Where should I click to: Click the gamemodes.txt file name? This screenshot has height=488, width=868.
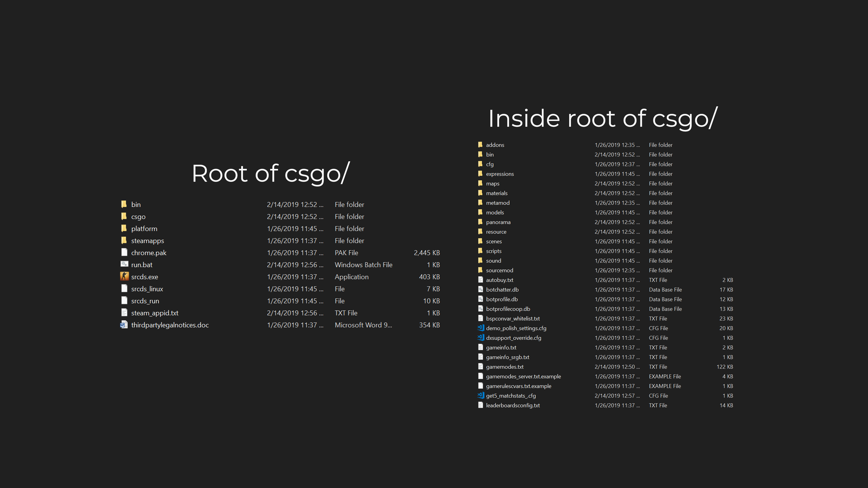(505, 367)
